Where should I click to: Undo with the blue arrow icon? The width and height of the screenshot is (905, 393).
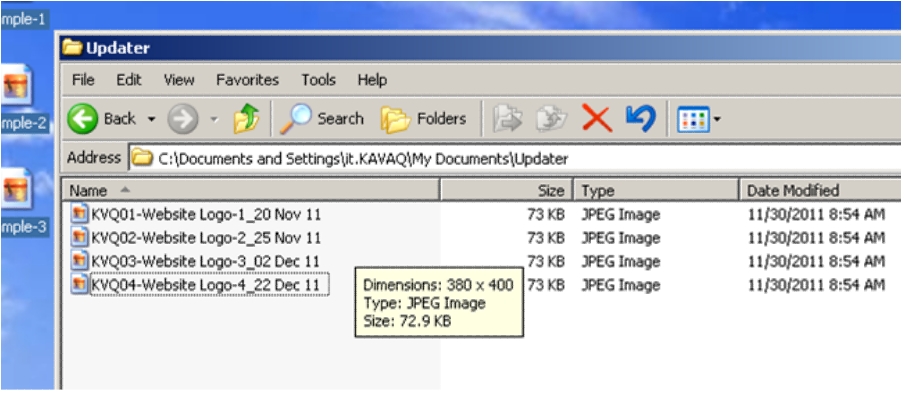(x=641, y=118)
